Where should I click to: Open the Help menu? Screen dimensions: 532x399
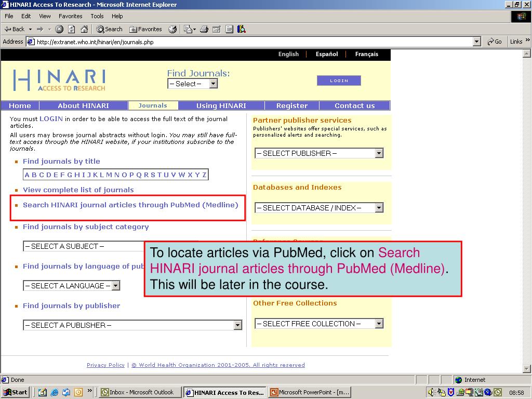click(x=117, y=16)
